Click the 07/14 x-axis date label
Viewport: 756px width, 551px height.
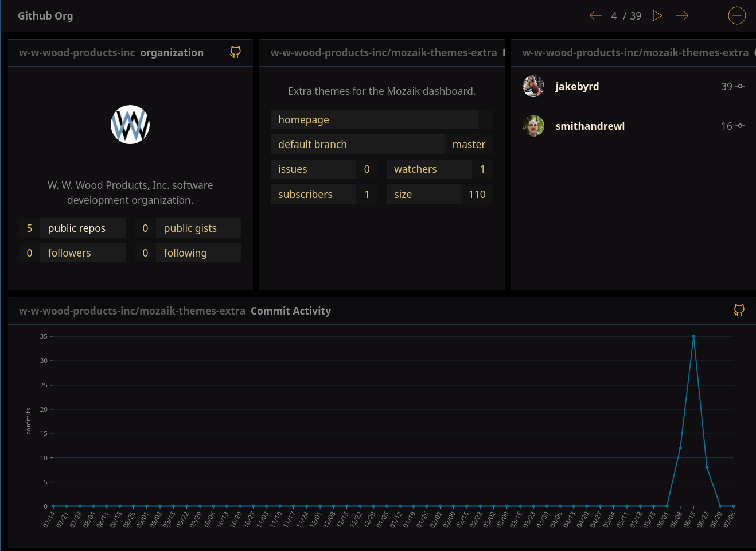[49, 519]
